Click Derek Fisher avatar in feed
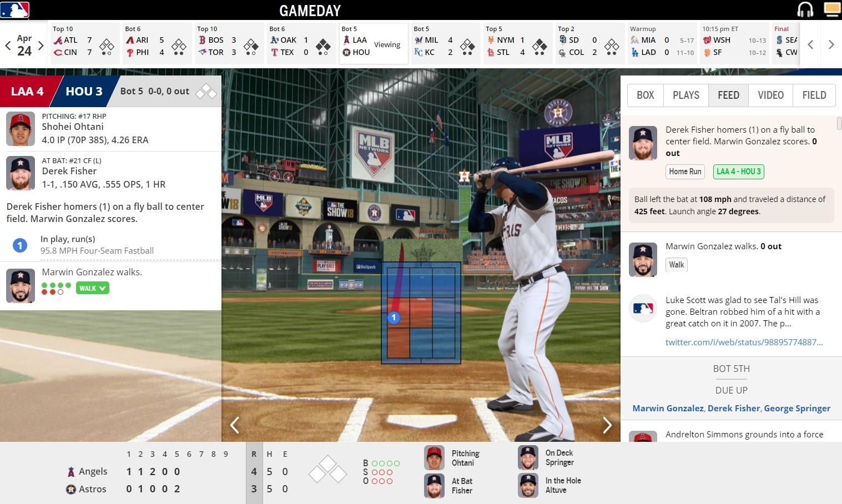The height and width of the screenshot is (504, 842). click(643, 143)
